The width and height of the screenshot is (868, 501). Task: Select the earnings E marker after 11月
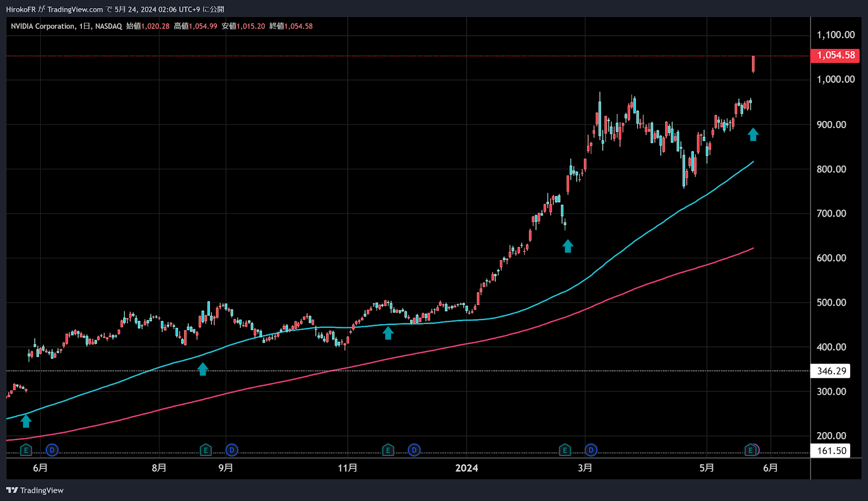[x=388, y=450]
